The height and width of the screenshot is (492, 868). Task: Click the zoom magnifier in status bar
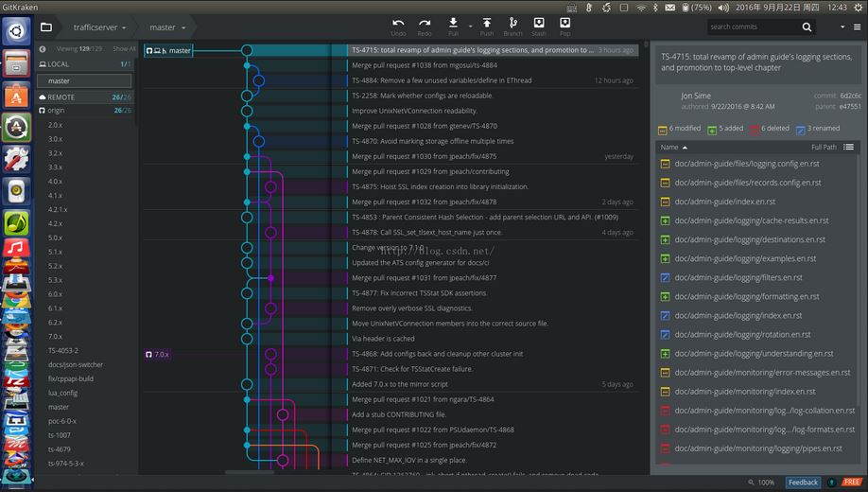click(x=751, y=482)
